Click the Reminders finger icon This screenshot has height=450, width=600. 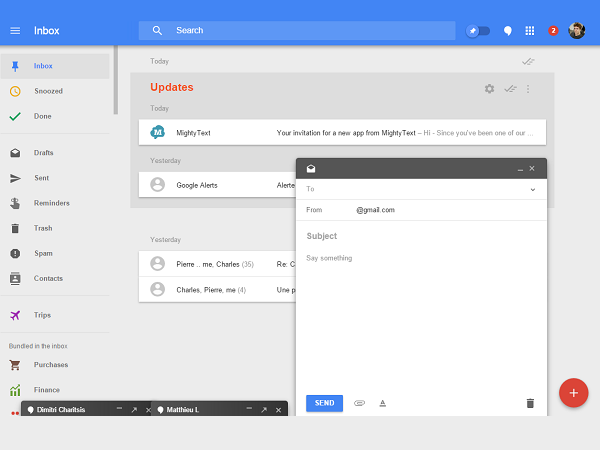pyautogui.click(x=15, y=203)
